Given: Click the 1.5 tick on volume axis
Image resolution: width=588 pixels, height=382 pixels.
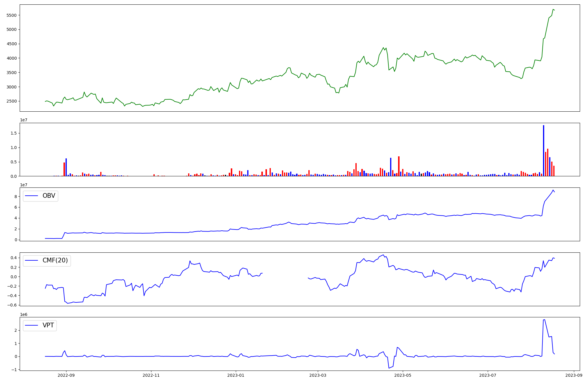Looking at the screenshot, I should click(14, 133).
